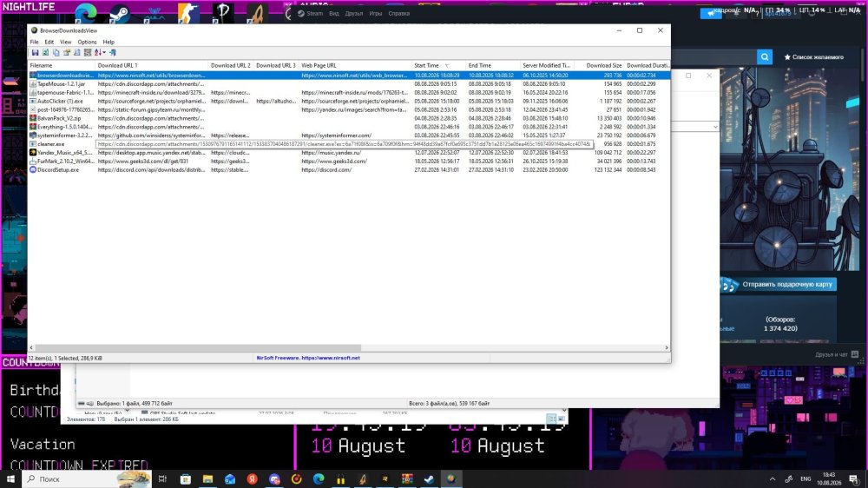Select the FurMark_2.10.2_Win64 file icon
The width and height of the screenshot is (868, 488).
(33, 162)
